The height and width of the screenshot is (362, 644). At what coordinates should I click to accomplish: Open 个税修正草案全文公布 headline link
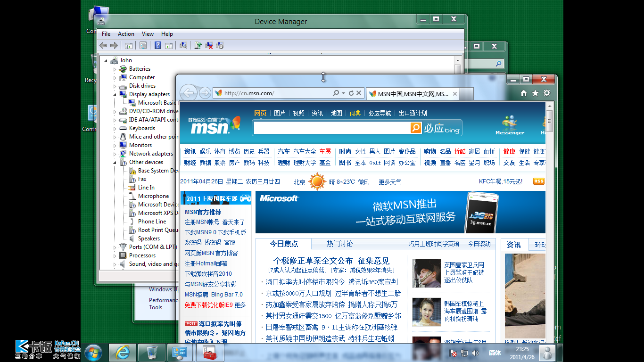click(313, 261)
